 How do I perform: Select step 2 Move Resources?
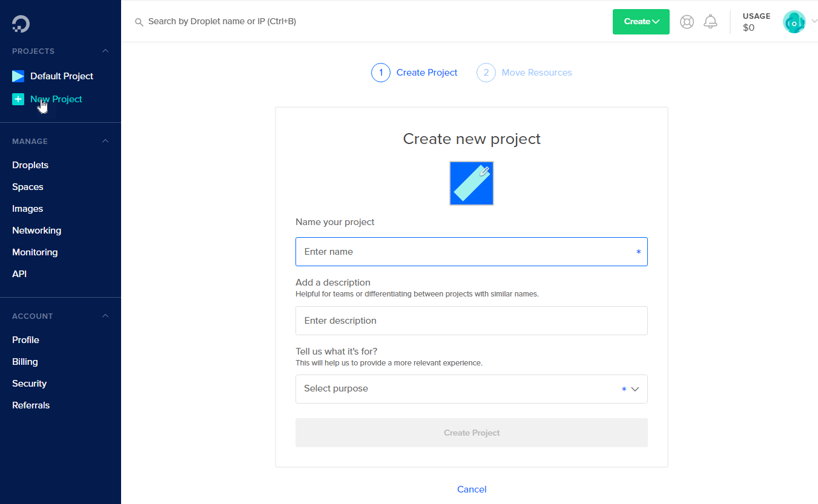point(524,72)
